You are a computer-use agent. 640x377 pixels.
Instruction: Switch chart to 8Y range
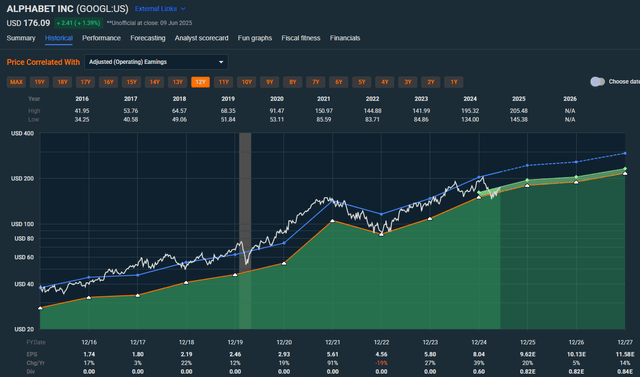293,82
